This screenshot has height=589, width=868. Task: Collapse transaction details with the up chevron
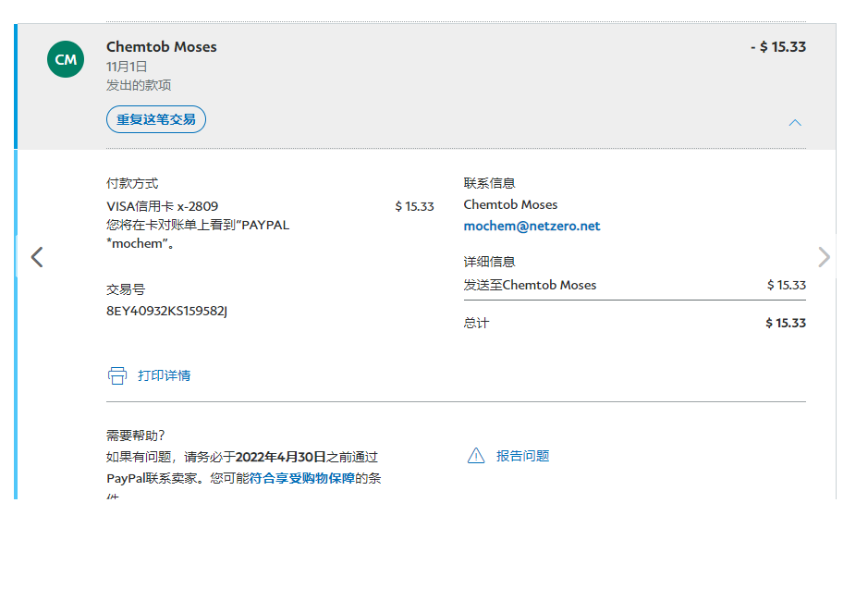point(795,122)
